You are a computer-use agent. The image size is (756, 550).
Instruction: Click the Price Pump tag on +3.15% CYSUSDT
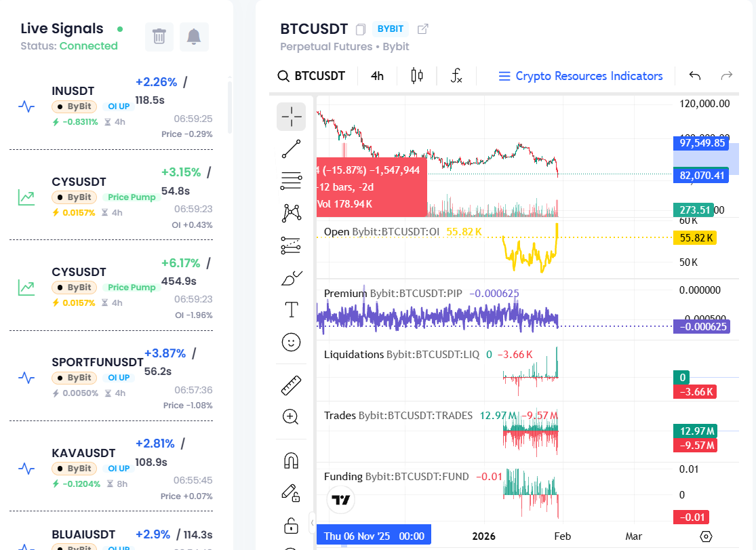coord(132,197)
